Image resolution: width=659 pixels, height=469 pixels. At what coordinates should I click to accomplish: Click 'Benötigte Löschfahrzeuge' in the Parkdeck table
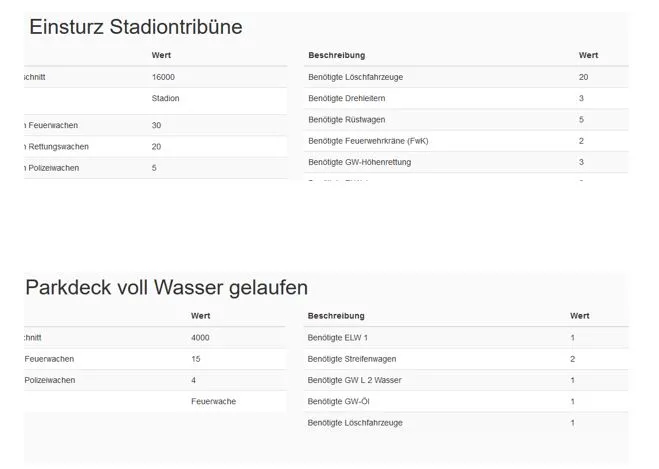(x=355, y=423)
